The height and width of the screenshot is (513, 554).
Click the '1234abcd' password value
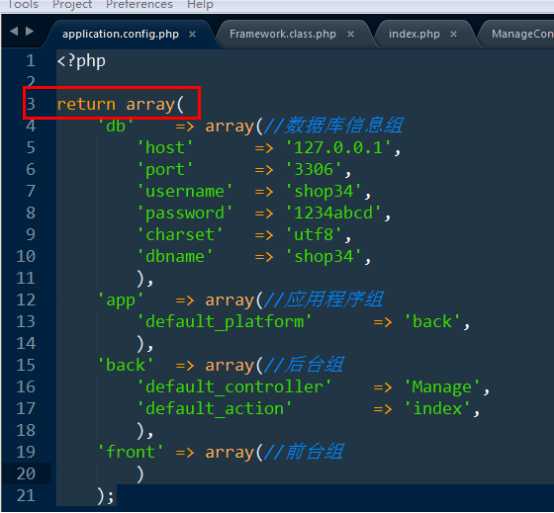click(334, 213)
